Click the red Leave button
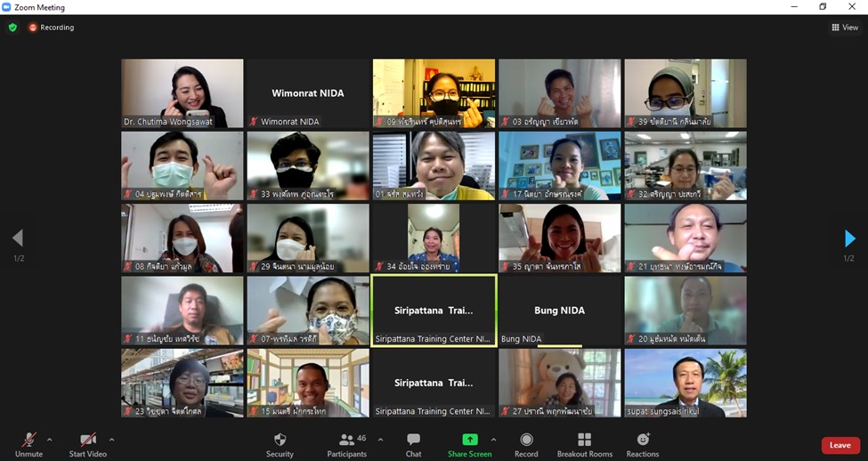 coord(840,445)
